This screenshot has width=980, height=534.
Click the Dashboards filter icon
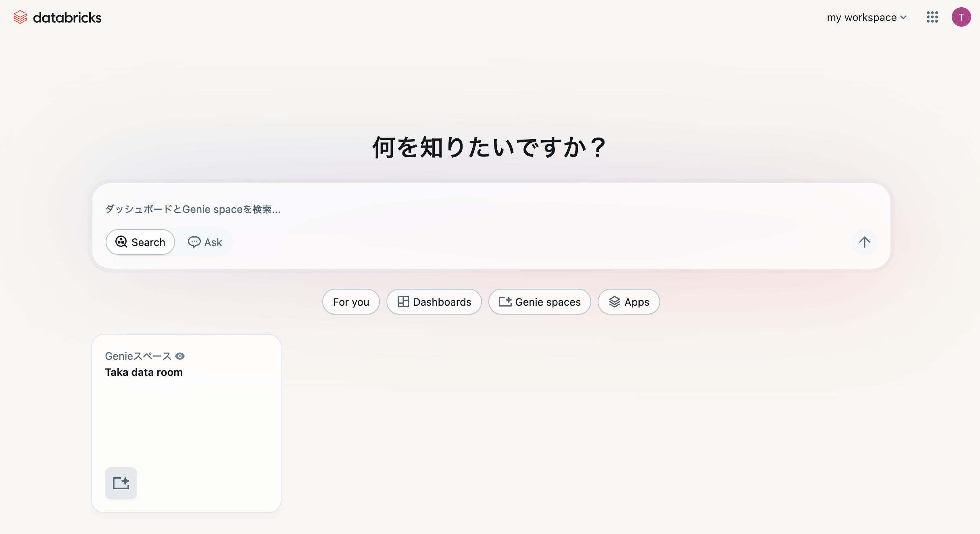pyautogui.click(x=404, y=302)
